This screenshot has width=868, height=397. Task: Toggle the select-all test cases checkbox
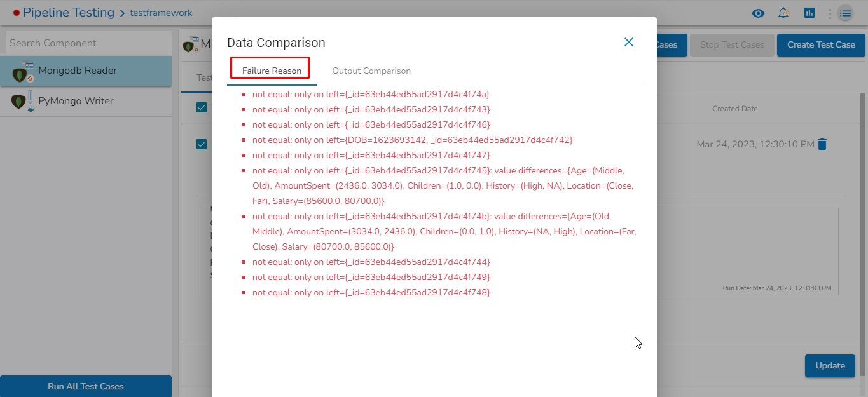click(202, 107)
